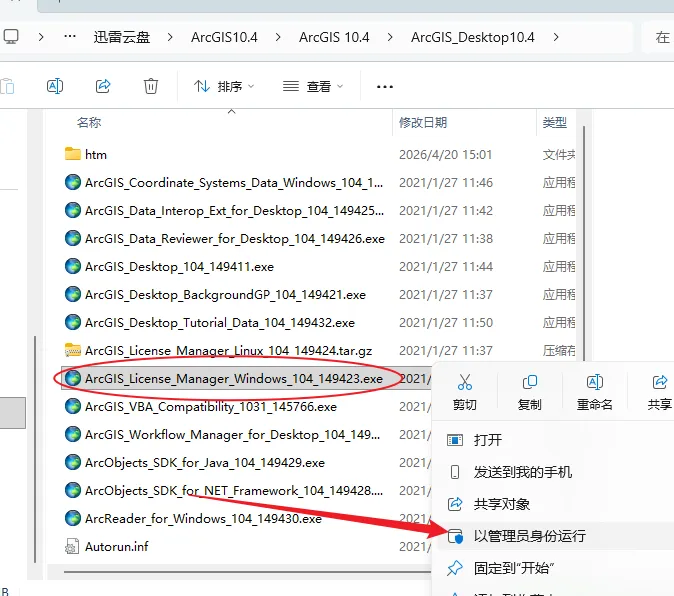Image resolution: width=674 pixels, height=596 pixels.
Task: Select the Autorun.inf file icon
Action: coord(72,546)
